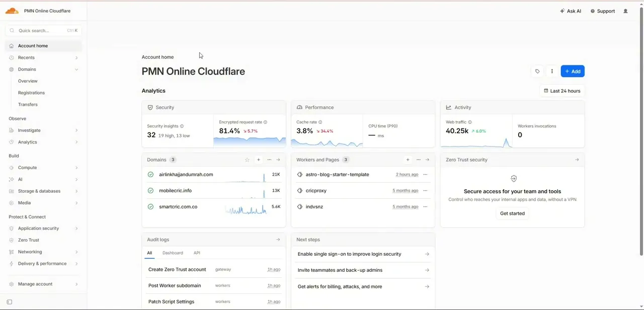Expand the Analytics sidebar section
The image size is (644, 310).
43,142
